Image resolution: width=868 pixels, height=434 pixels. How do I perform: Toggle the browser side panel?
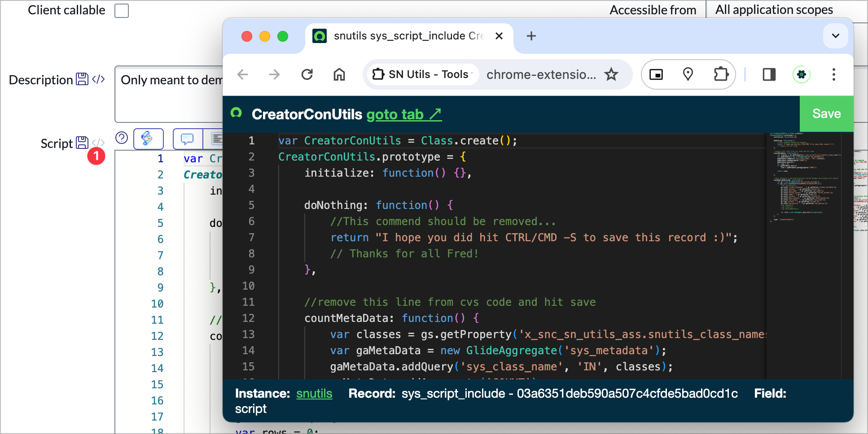click(x=769, y=74)
